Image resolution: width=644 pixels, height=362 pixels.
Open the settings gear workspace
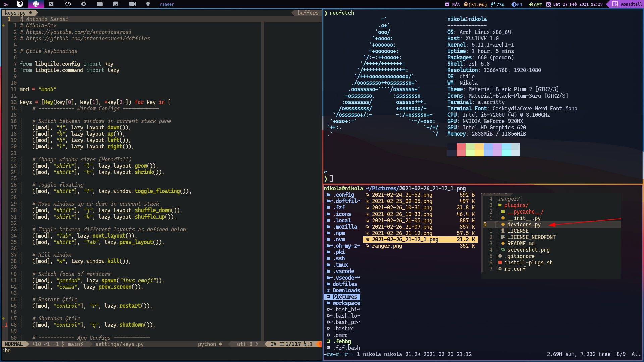click(84, 4)
